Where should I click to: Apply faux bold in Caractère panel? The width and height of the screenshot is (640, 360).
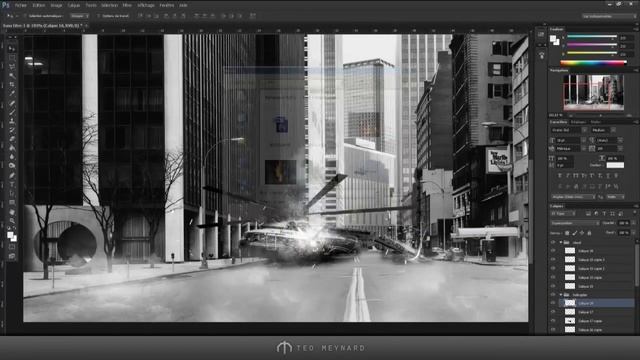tap(560, 176)
